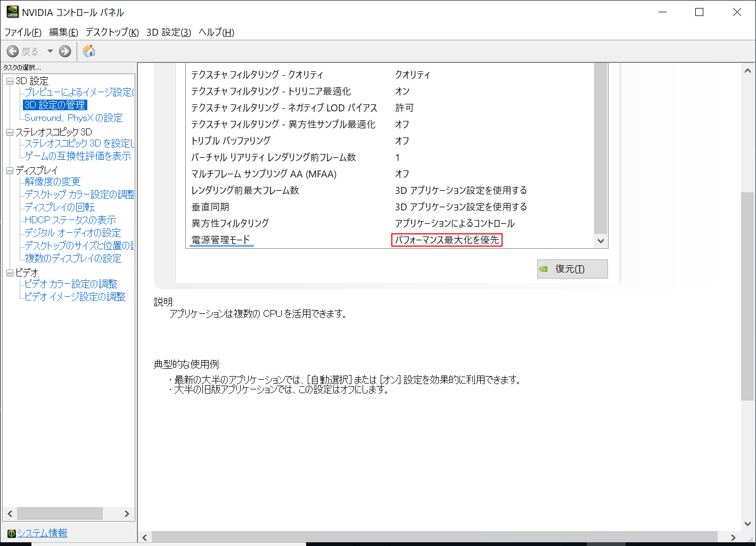Click the 復元(T) restore button
The width and height of the screenshot is (756, 546).
click(x=572, y=269)
